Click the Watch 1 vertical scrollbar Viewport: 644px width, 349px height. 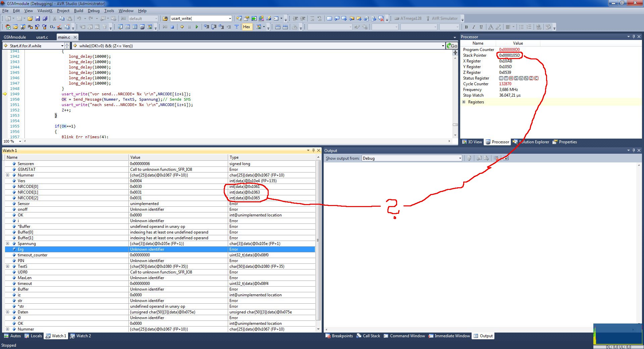[318, 243]
